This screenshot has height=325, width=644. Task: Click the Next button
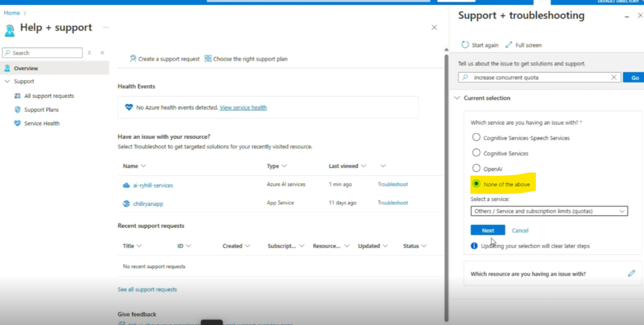pos(488,230)
